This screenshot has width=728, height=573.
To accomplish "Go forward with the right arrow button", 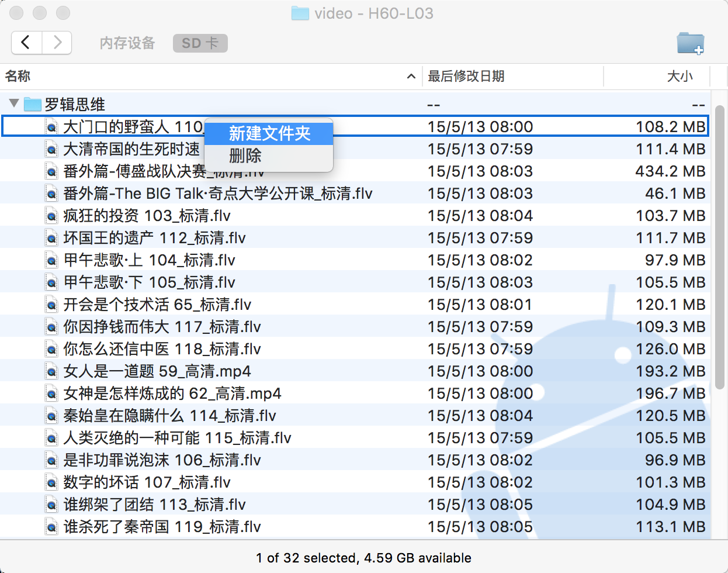I will click(57, 43).
